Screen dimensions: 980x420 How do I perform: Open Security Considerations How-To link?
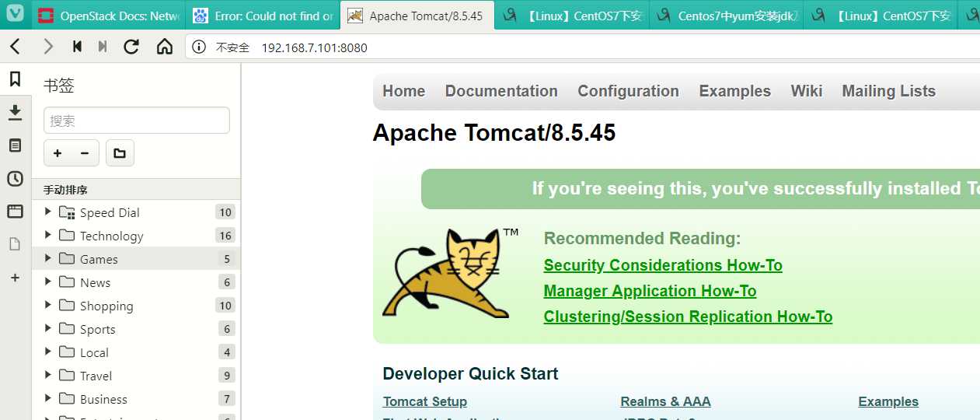coord(663,265)
